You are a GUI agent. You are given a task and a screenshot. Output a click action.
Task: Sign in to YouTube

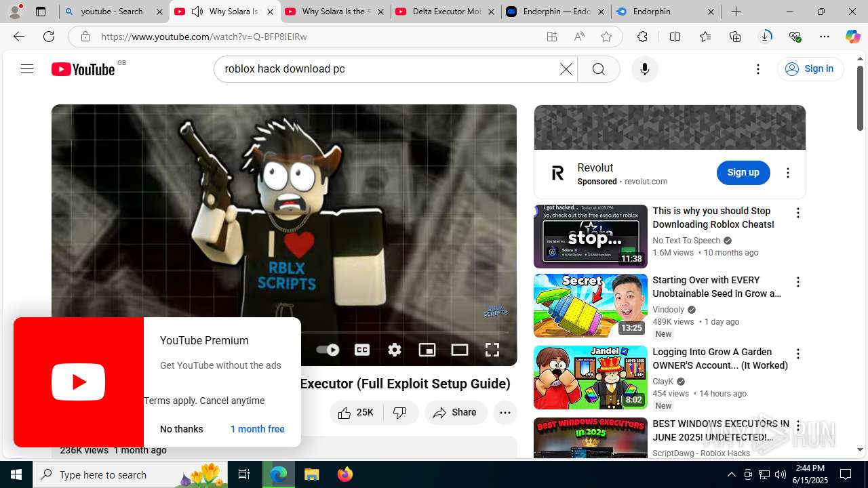810,69
